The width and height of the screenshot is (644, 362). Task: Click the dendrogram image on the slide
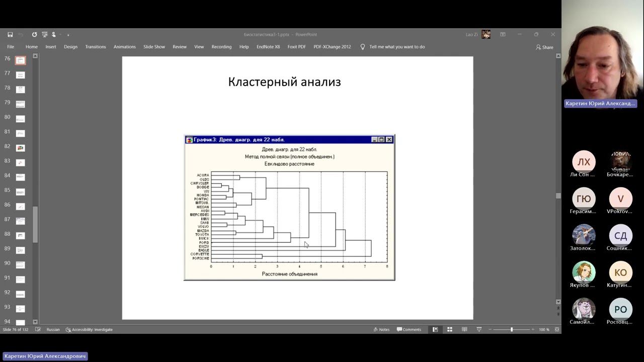pyautogui.click(x=289, y=208)
